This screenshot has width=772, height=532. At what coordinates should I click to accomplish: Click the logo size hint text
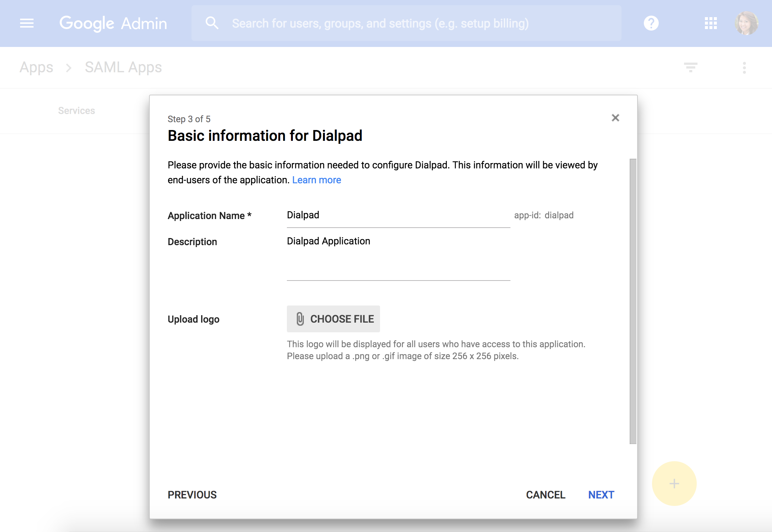[436, 350]
